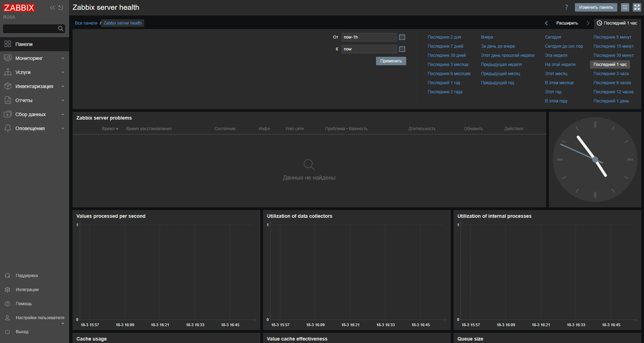644x343 pixels.
Task: Collapse the sidebar with double-chevron icon
Action: 52,8
